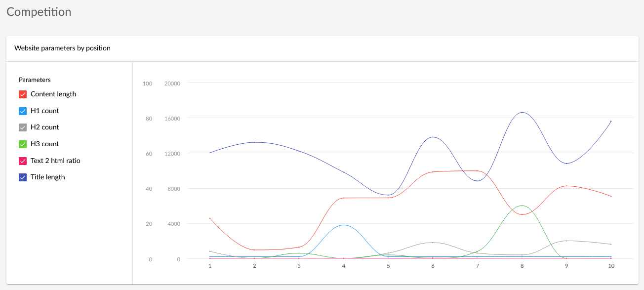The image size is (644, 290).
Task: Select Title length point at position 10
Action: tap(611, 121)
